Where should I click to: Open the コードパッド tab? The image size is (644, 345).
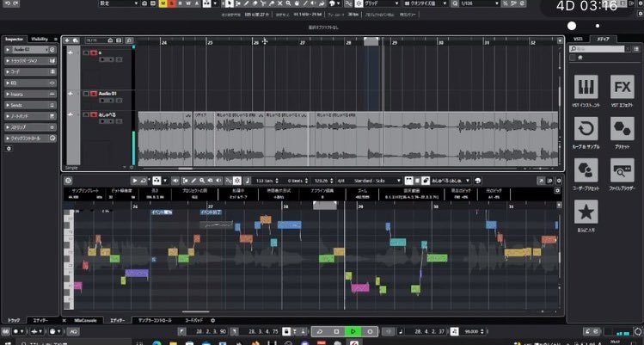click(x=193, y=320)
